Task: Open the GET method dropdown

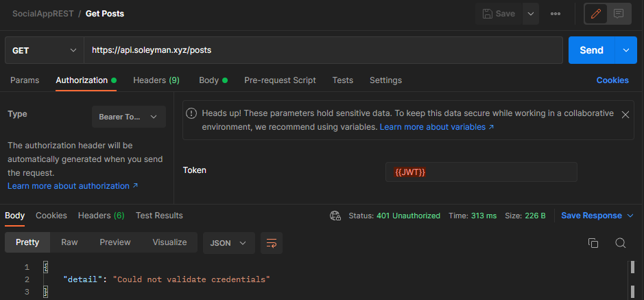Action: pos(45,50)
